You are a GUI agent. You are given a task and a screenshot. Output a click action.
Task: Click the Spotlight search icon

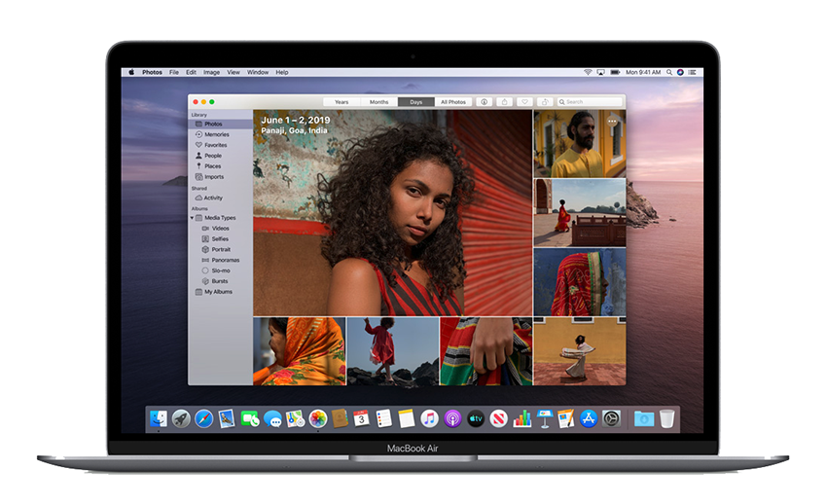point(668,72)
